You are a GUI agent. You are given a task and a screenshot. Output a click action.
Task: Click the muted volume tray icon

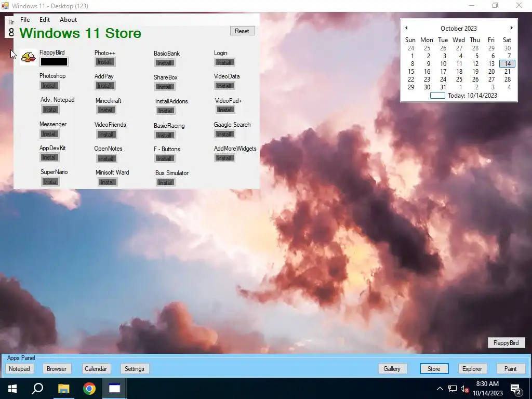click(x=464, y=389)
